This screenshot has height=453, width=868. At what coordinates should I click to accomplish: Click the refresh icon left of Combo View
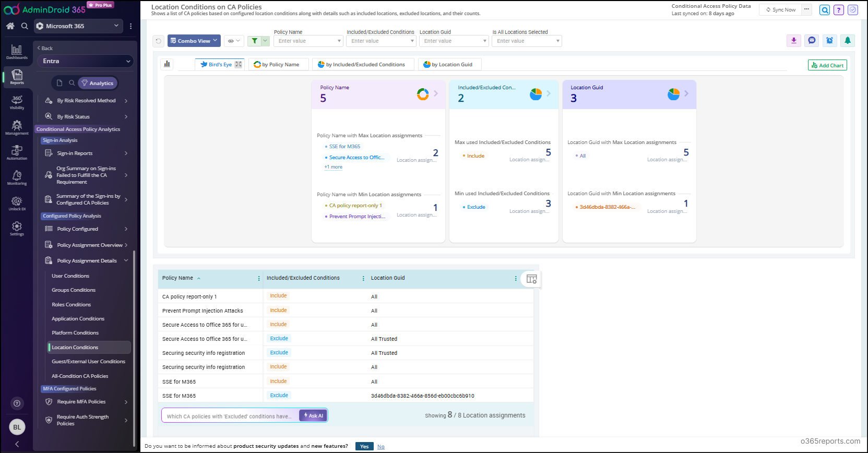tap(159, 41)
